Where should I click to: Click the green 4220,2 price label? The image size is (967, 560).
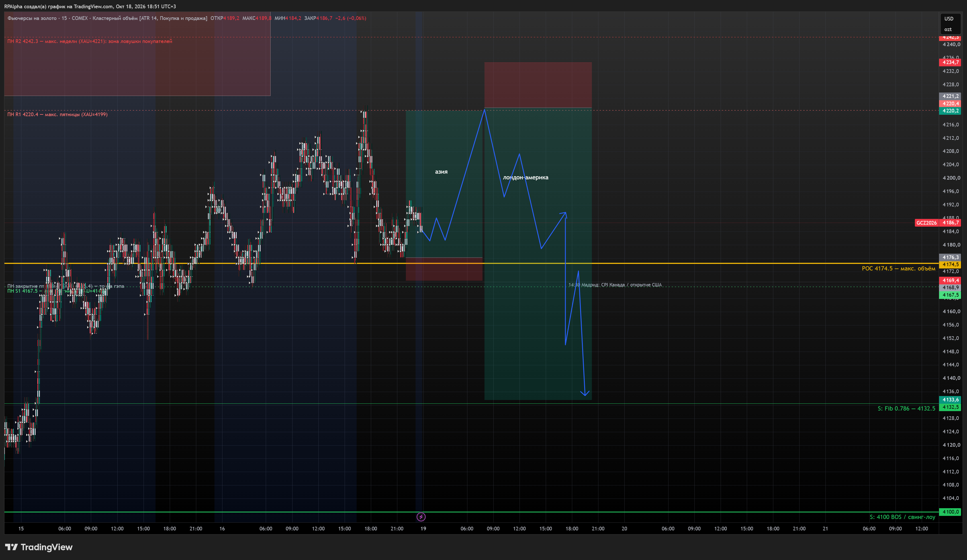tap(950, 111)
